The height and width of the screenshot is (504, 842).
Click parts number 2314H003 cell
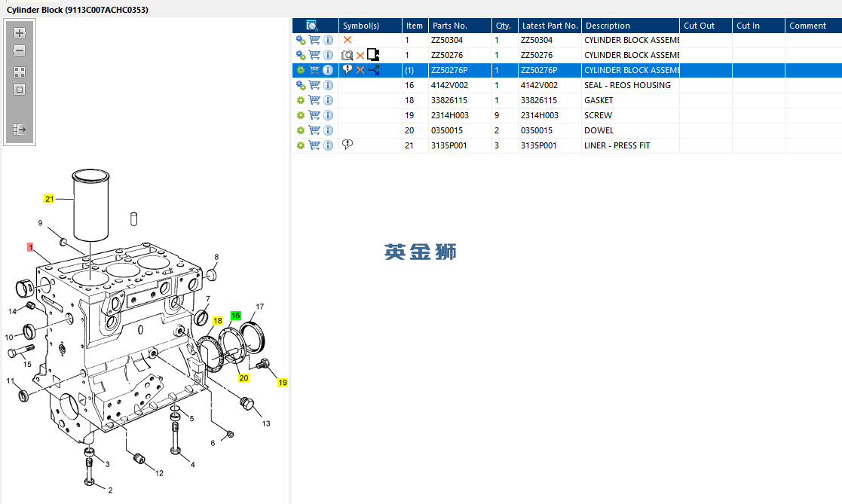[461, 115]
